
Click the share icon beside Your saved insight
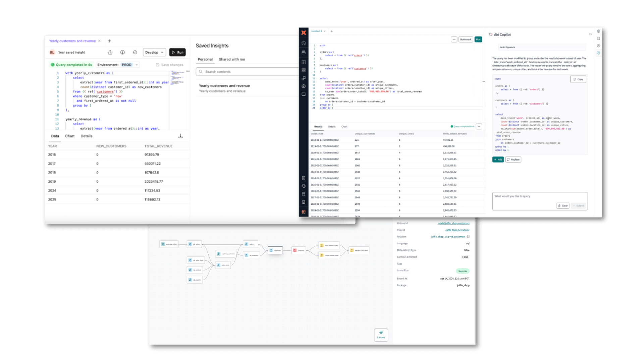coord(110,52)
